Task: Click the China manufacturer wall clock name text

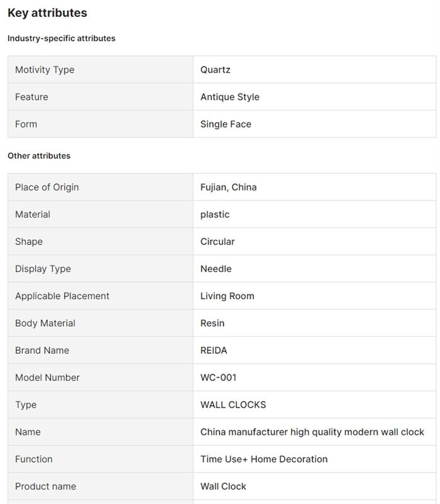Action: 312,432
